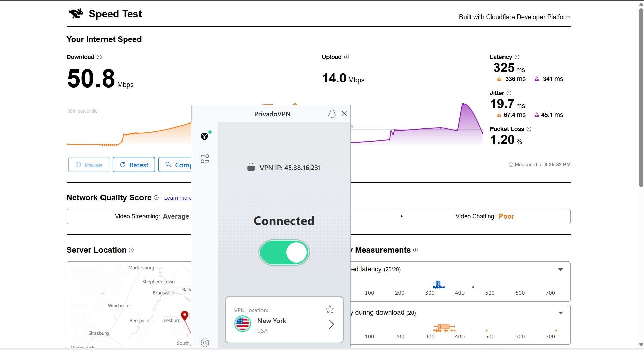Open the VPN location list chevron
The height and width of the screenshot is (350, 644).
331,324
